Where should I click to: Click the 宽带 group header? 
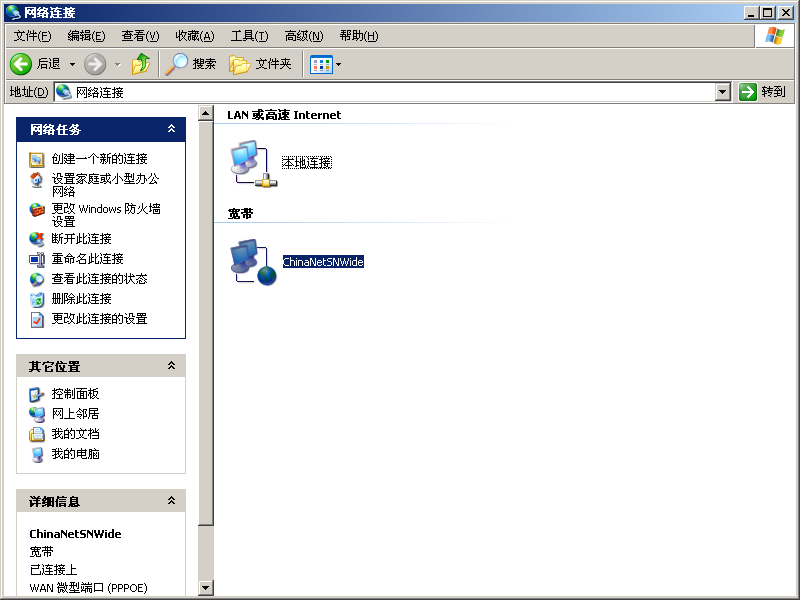click(x=240, y=214)
